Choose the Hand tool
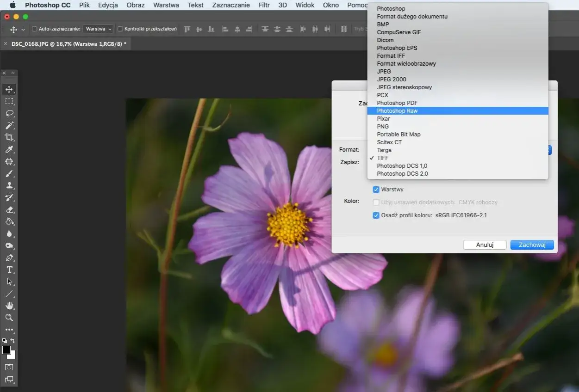579x392 pixels. tap(9, 306)
